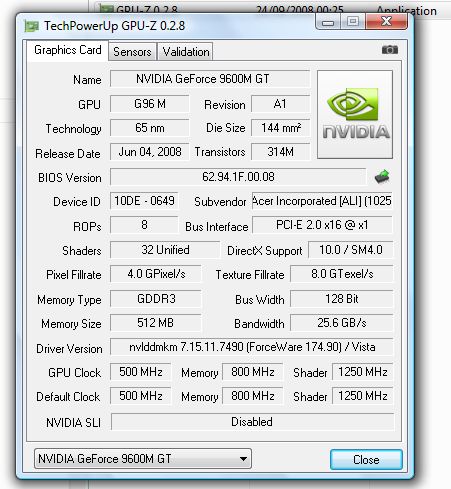451x489 pixels.
Task: Click the Die Size value 144 mm²
Action: pyautogui.click(x=280, y=128)
